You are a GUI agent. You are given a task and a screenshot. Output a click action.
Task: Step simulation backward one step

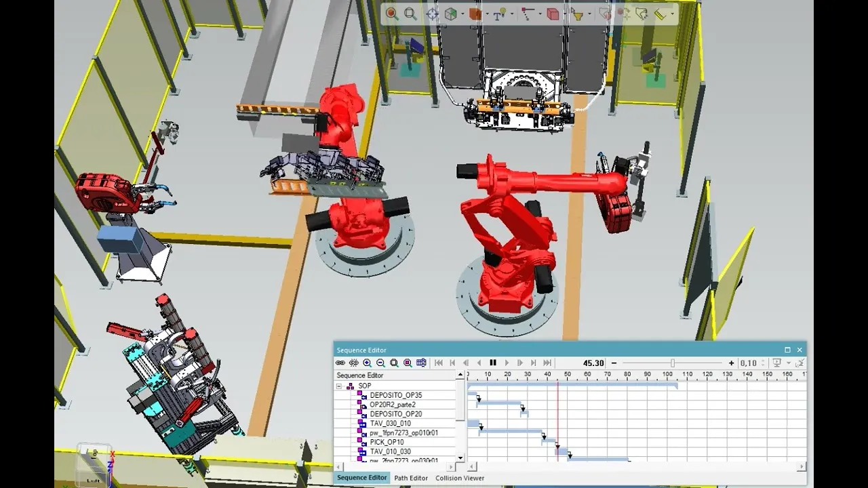click(466, 363)
